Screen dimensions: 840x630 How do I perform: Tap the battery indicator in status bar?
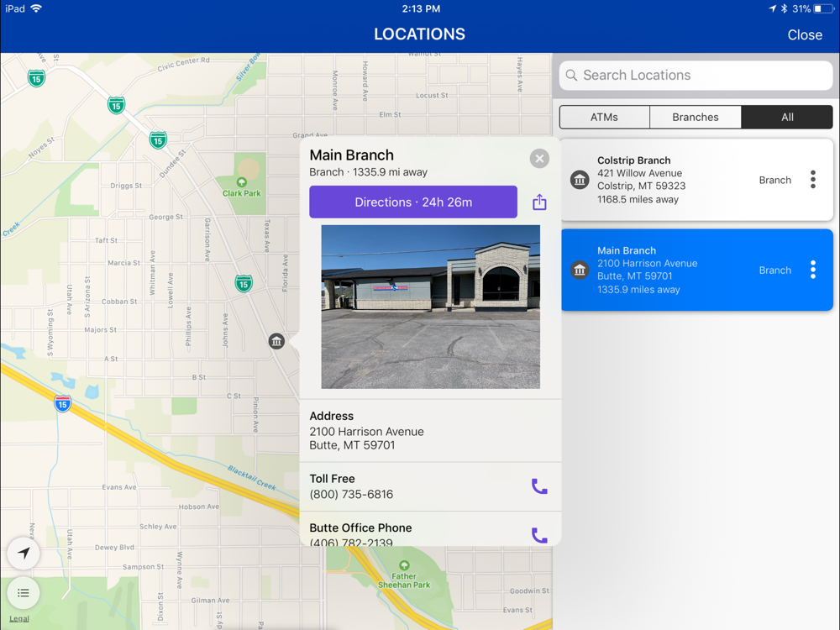pos(823,8)
